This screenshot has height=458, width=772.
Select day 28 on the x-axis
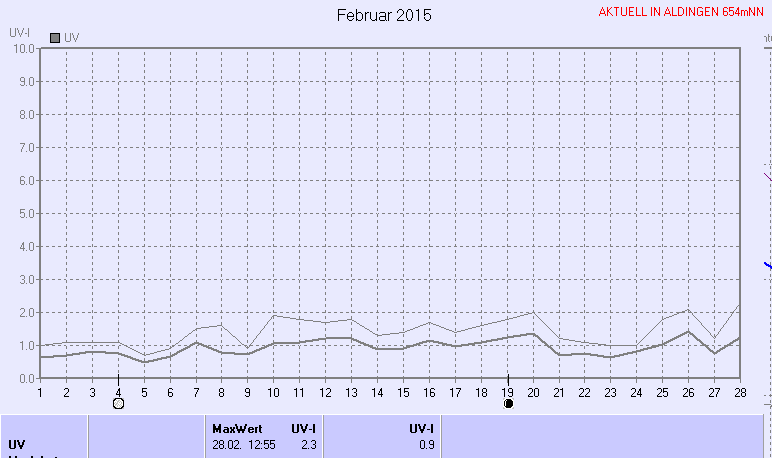[x=740, y=391]
